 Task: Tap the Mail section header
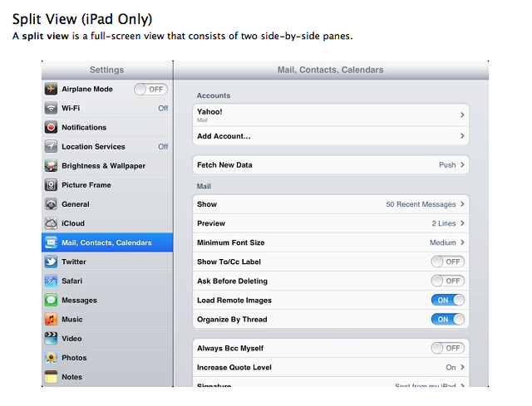tap(204, 186)
